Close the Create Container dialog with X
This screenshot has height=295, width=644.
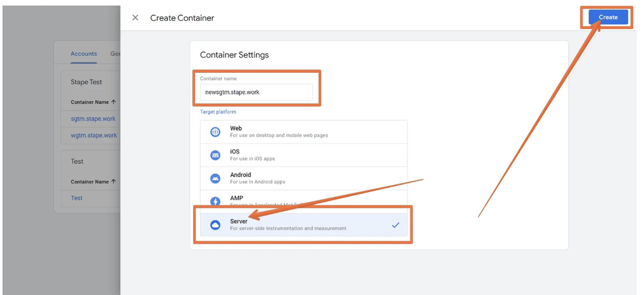(x=135, y=18)
